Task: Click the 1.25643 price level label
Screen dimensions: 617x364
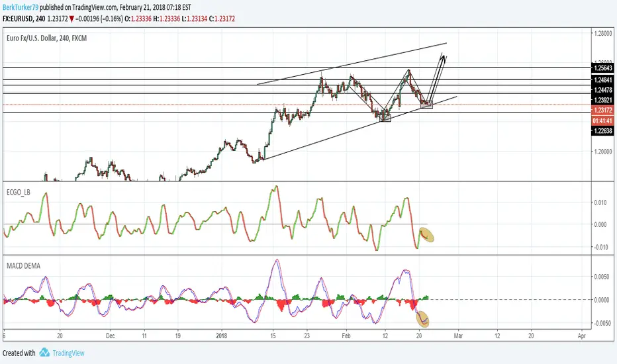Action: [x=602, y=68]
